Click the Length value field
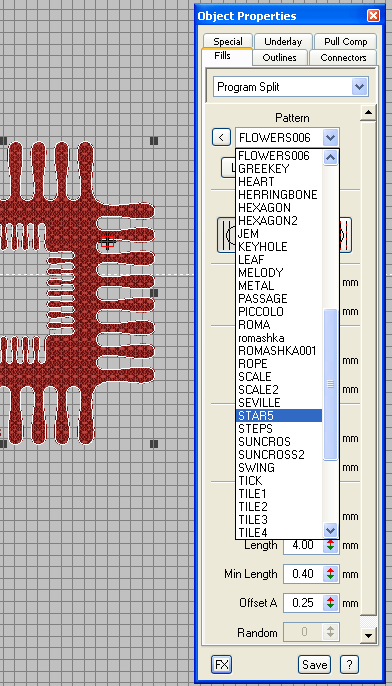Viewport: 392px width, 686px height. pyautogui.click(x=303, y=545)
